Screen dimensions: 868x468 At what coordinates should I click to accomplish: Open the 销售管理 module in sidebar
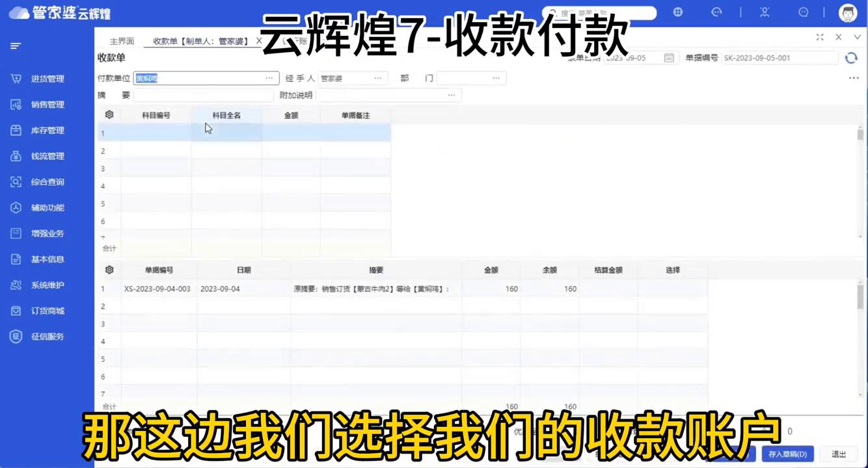tap(46, 104)
